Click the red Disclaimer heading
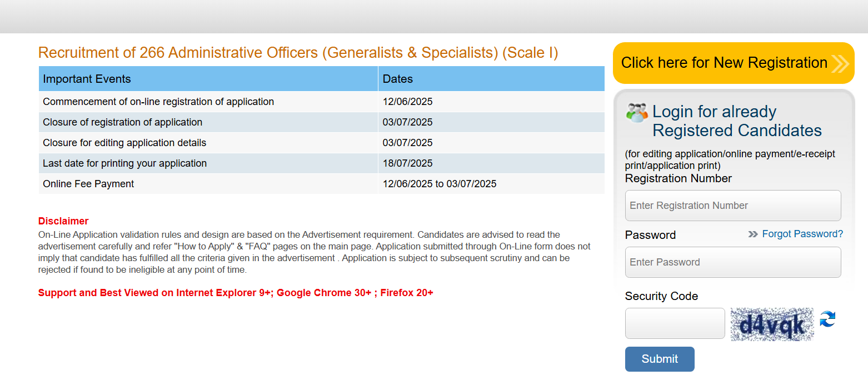The image size is (868, 385). coord(63,221)
